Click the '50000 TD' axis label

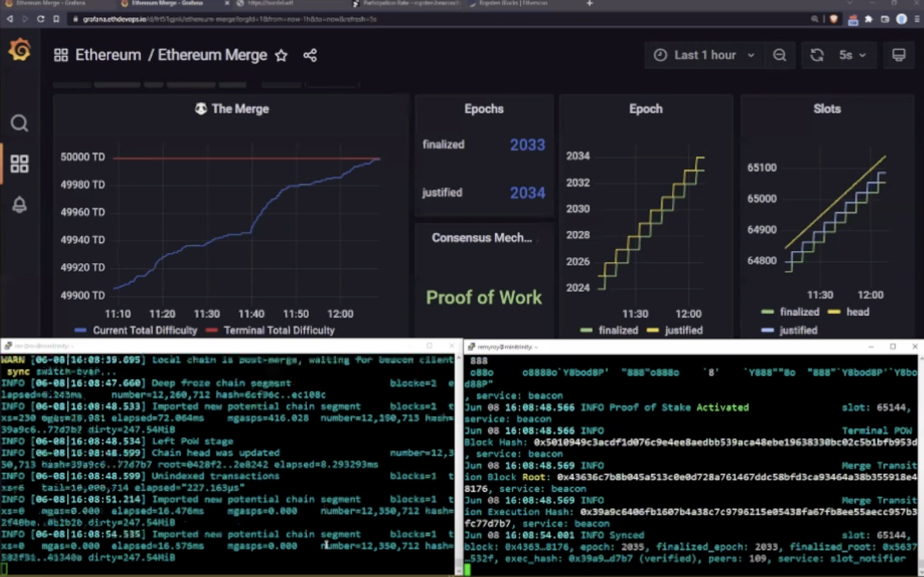pyautogui.click(x=83, y=157)
